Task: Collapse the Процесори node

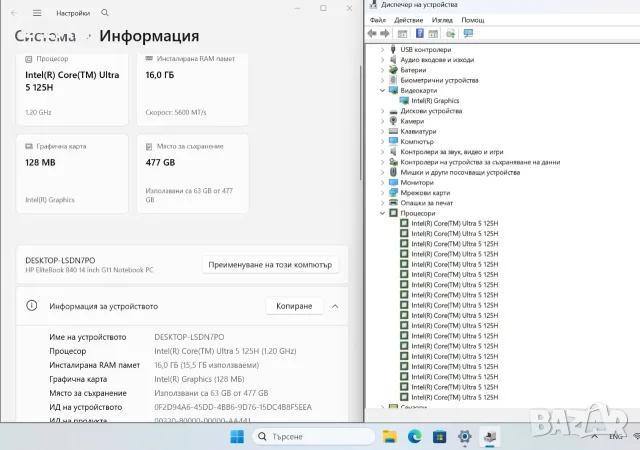Action: pyautogui.click(x=382, y=213)
